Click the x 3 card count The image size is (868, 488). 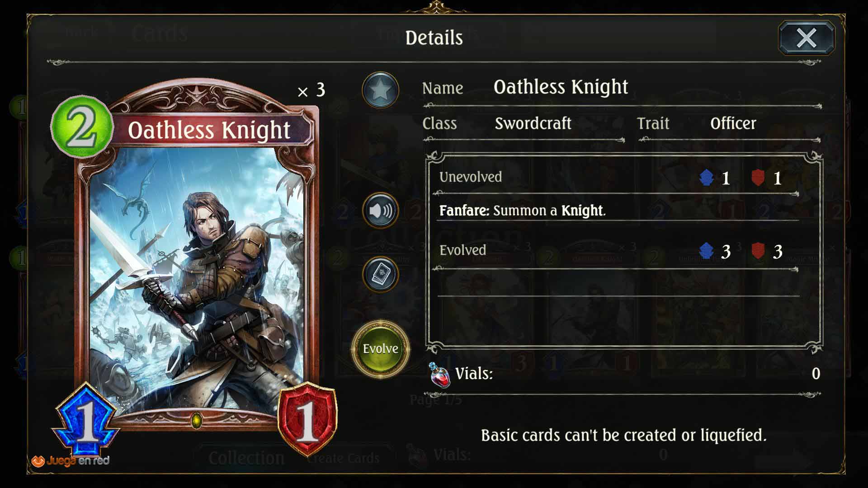click(x=311, y=90)
